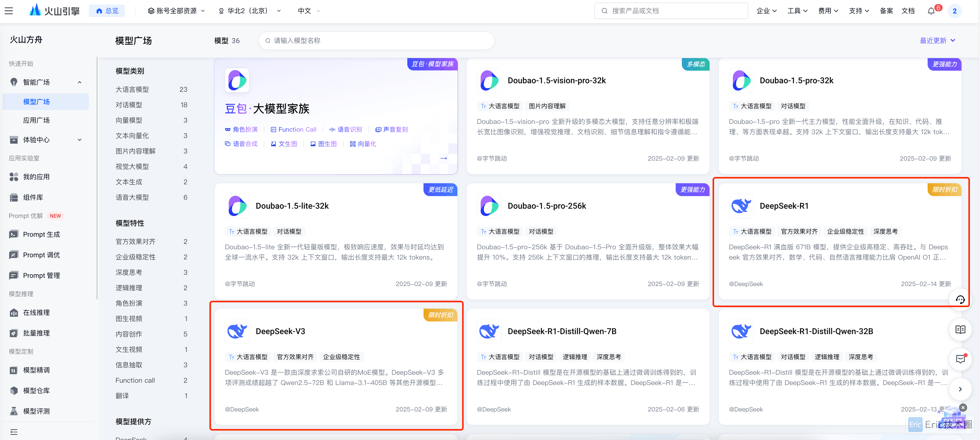Click the Prompt 调优 icon
Viewport: 980px width, 440px height.
coord(14,255)
